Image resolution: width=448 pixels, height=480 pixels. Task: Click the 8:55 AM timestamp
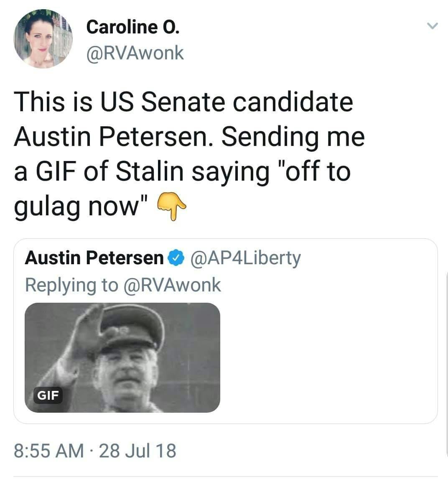click(49, 451)
